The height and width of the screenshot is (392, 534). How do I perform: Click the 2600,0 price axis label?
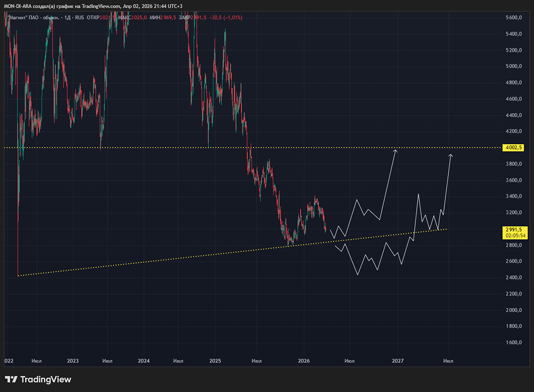point(514,262)
